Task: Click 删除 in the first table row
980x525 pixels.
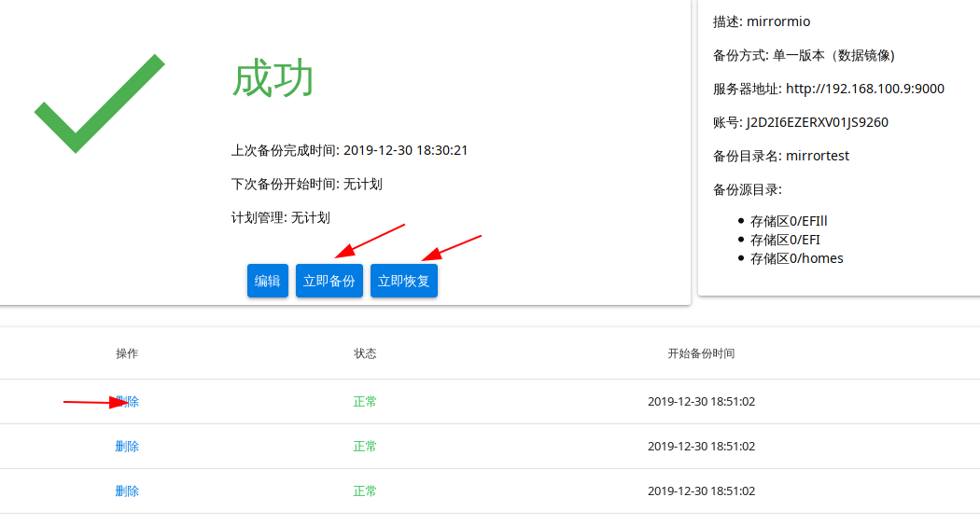Action: [x=128, y=402]
